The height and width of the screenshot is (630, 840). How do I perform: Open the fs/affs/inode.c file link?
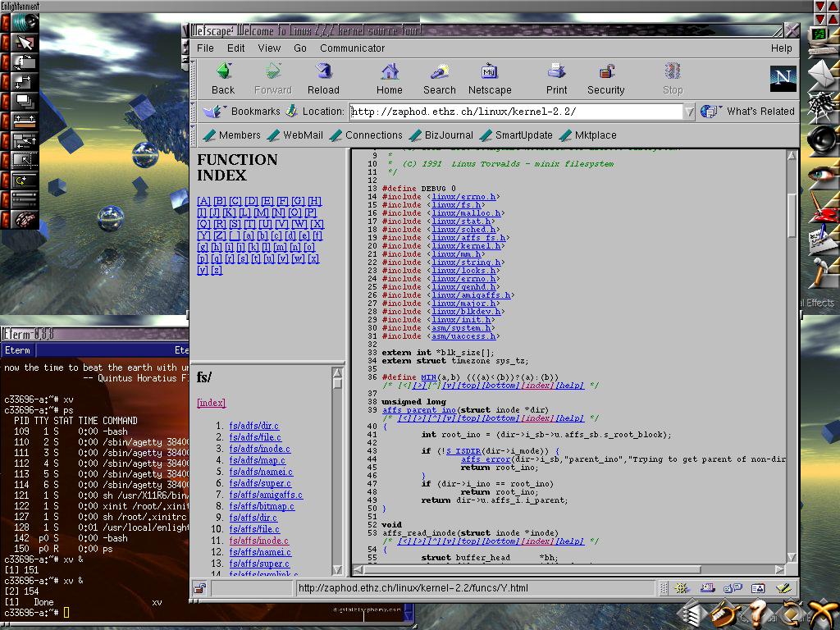(258, 541)
